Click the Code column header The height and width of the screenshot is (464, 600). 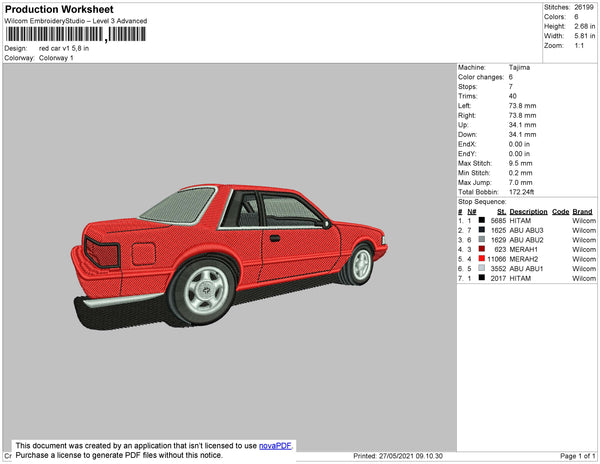(x=560, y=212)
